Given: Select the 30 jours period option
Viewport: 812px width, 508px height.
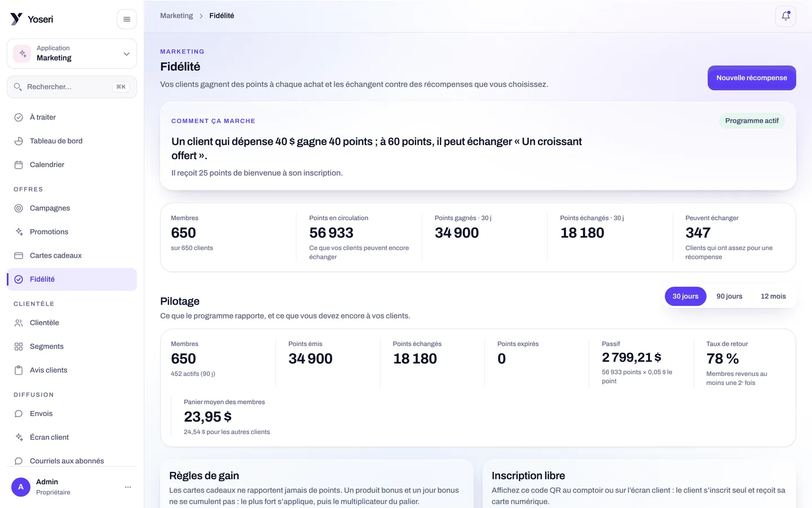Looking at the screenshot, I should click(x=685, y=296).
